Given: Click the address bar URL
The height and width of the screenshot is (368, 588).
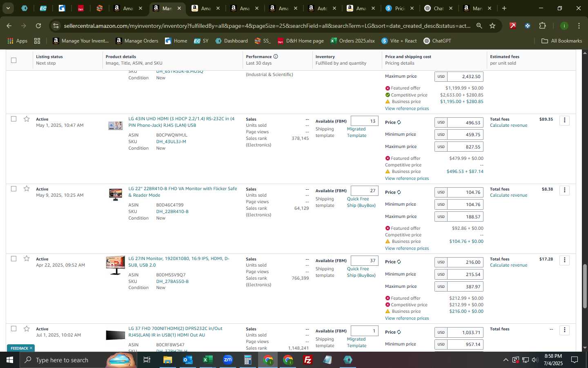Looking at the screenshot, I should point(267,26).
